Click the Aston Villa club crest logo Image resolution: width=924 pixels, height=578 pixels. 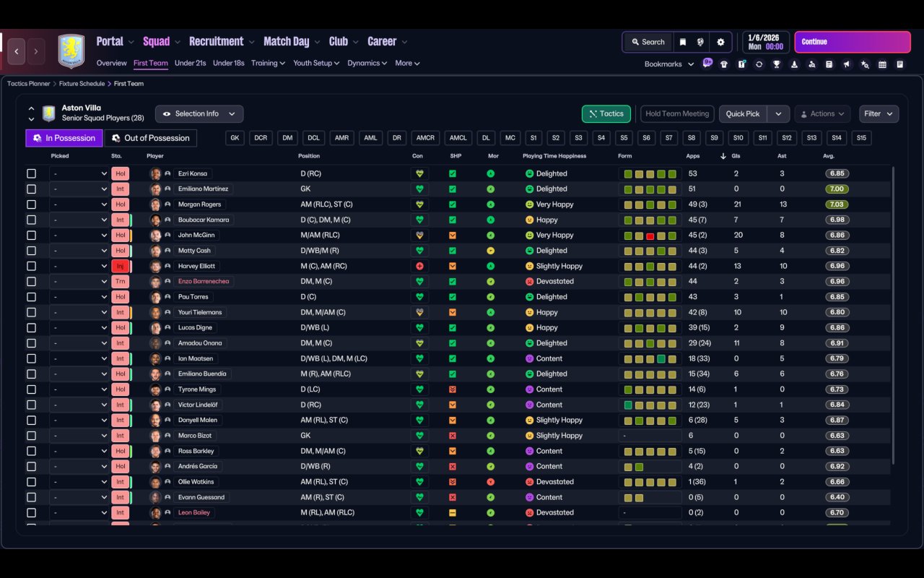(71, 51)
